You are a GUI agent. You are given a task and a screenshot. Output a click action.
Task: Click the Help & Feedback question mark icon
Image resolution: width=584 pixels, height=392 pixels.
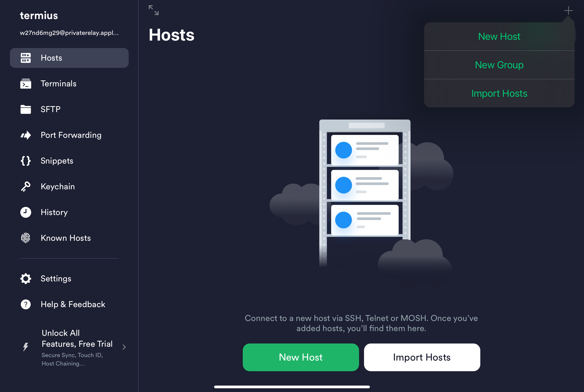(25, 304)
